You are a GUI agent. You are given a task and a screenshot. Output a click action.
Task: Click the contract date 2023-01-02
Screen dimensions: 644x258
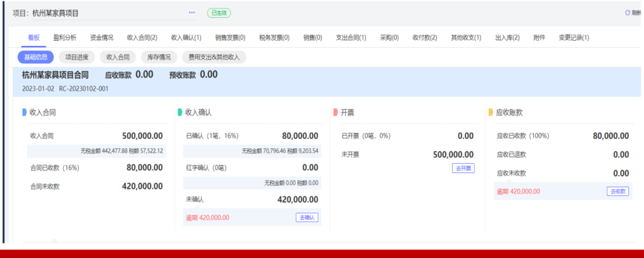pyautogui.click(x=39, y=88)
